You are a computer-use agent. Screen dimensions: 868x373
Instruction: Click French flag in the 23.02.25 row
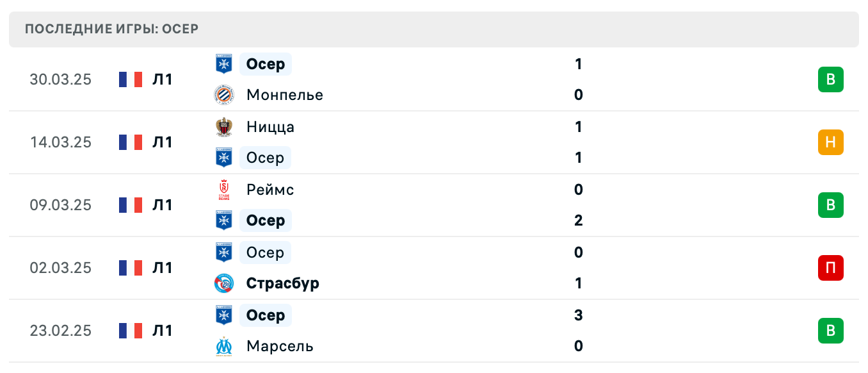point(130,331)
